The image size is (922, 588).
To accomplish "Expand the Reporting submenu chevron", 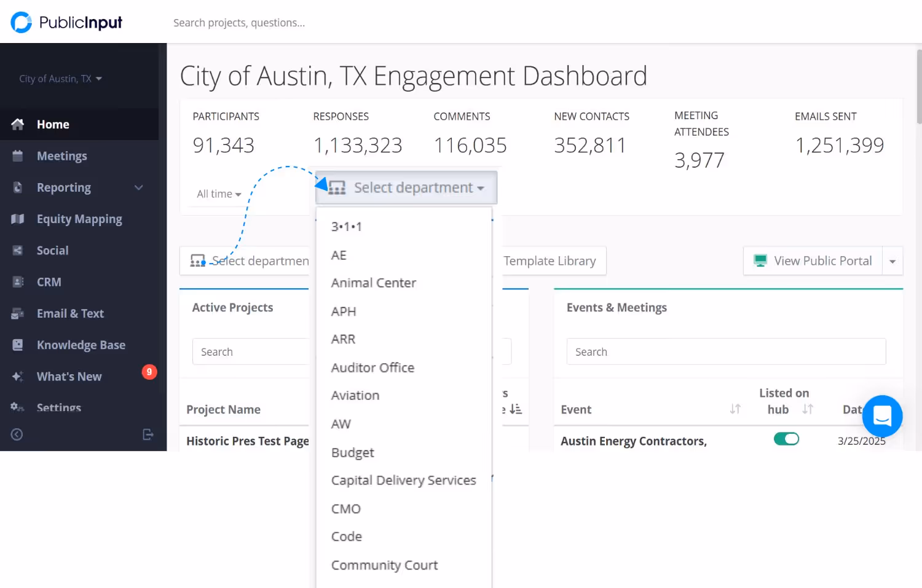I will 139,187.
